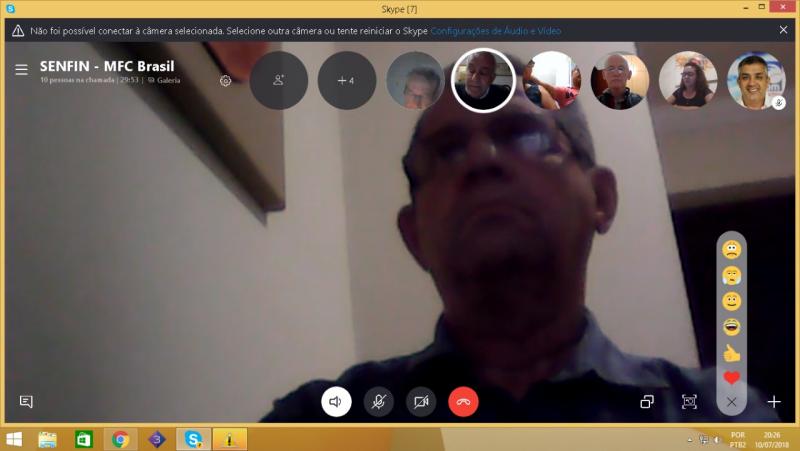
Task: Send the laughing emoji reaction
Action: tap(731, 327)
